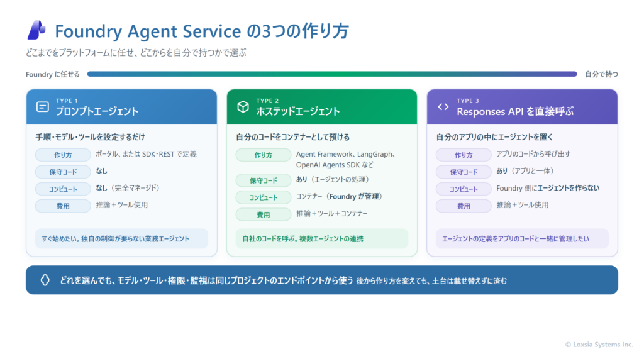Screen dimensions: 644x354
Task: Click the '自社のコードを呼ぶ。複数エージェントの連携' note
Action: (x=322, y=238)
